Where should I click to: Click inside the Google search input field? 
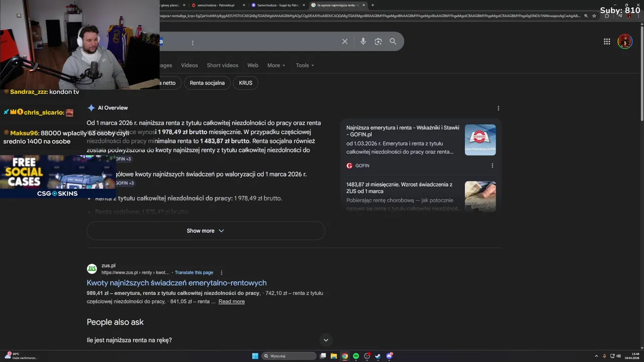click(x=249, y=42)
